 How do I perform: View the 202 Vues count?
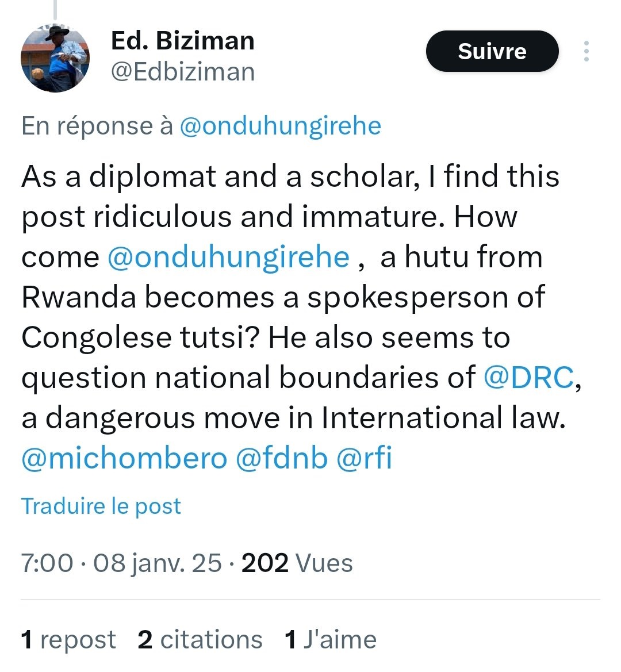click(x=297, y=563)
